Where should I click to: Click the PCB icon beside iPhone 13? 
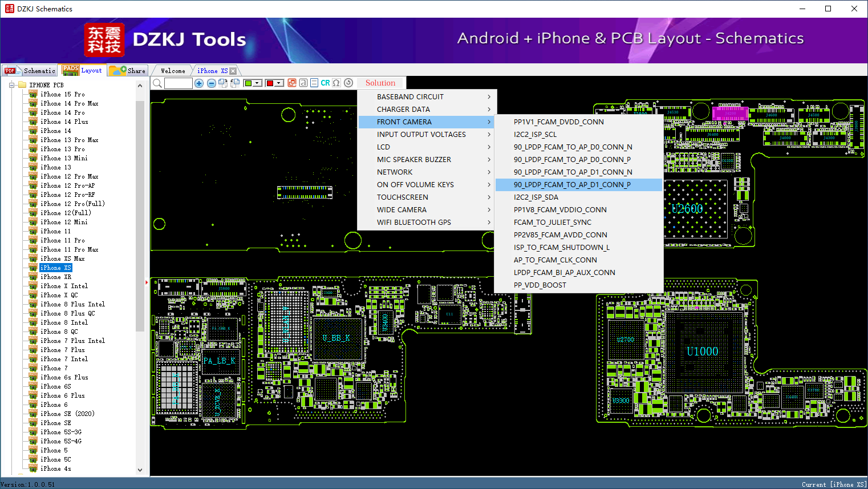pos(33,167)
